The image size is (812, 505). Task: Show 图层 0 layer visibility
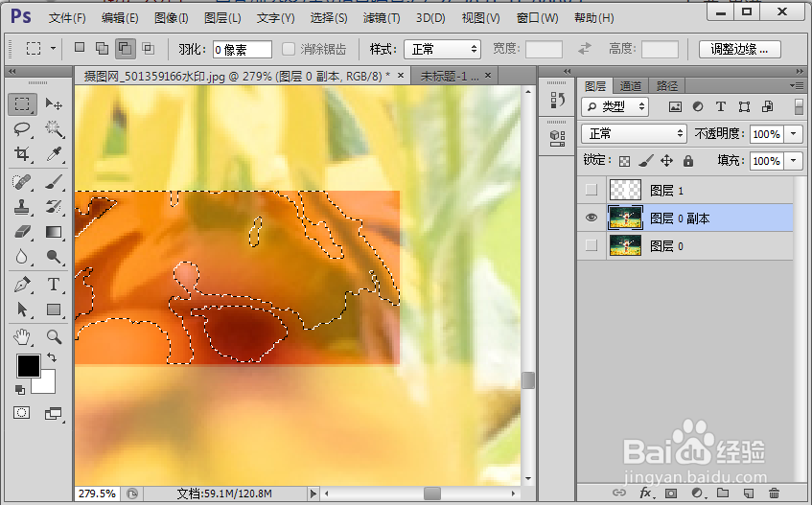coord(591,245)
